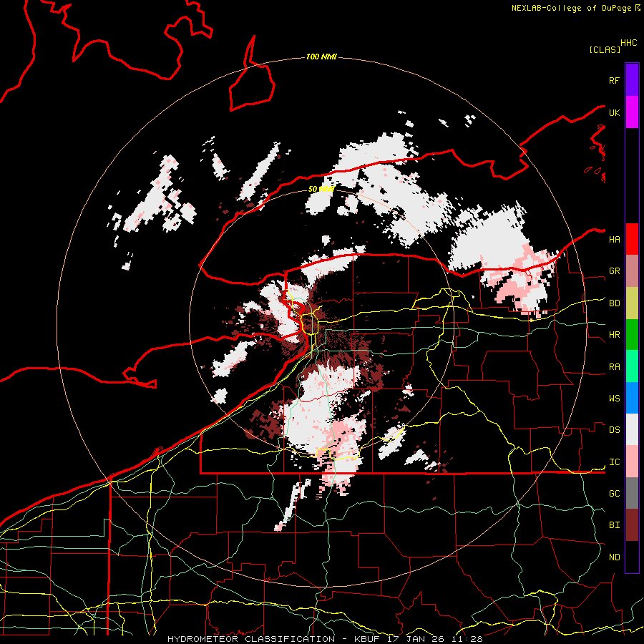This screenshot has height=644, width=644.
Task: Click the ND legend label
Action: click(614, 557)
